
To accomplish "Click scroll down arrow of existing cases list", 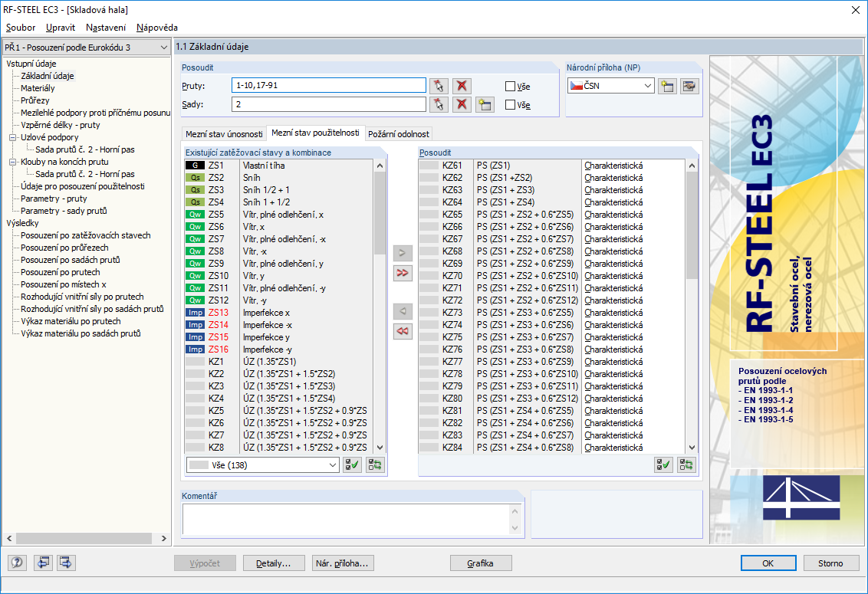I will (x=380, y=448).
